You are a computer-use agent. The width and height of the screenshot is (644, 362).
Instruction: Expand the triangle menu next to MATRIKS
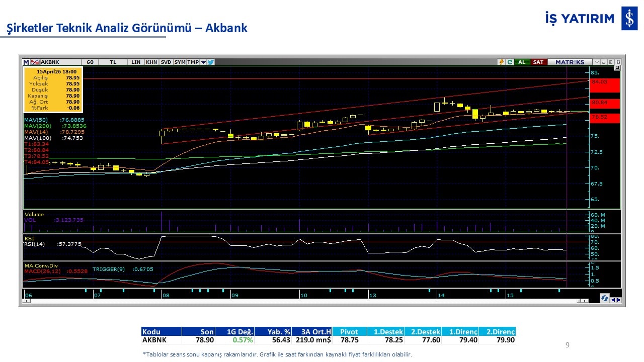597,62
